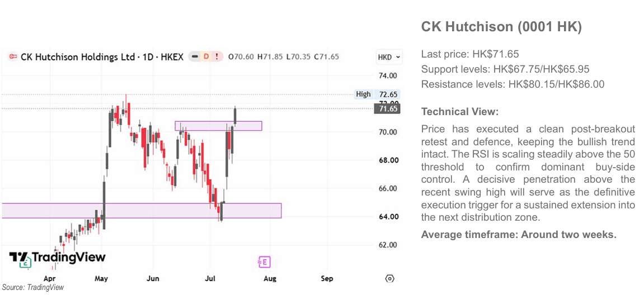This screenshot has height=295, width=644.
Task: Click the orange D delayed-data badge
Action: (x=206, y=56)
